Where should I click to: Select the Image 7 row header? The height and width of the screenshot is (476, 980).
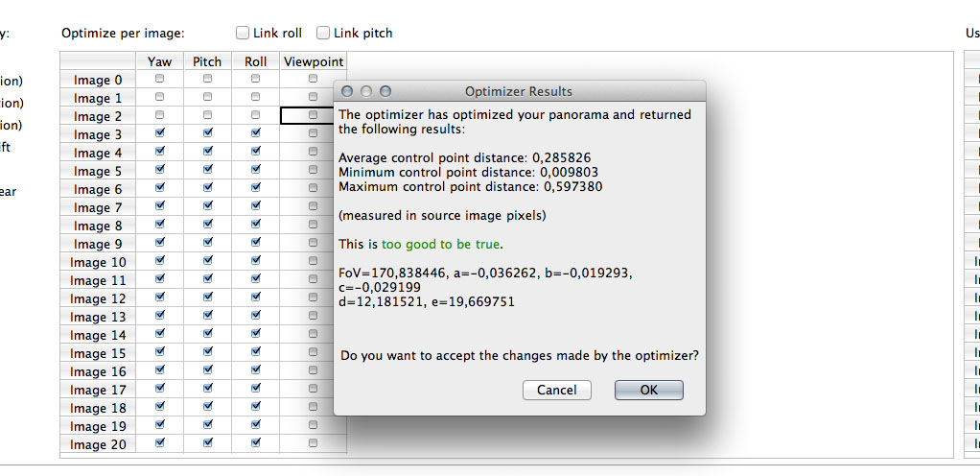pos(98,207)
